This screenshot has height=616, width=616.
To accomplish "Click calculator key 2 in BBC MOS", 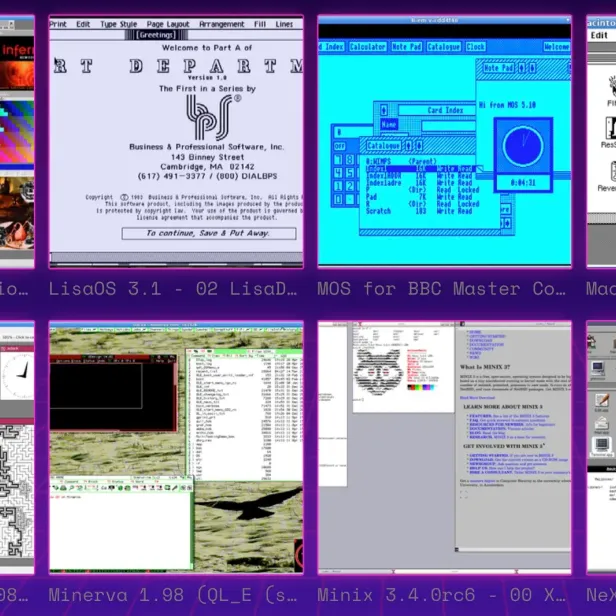I will coord(350,186).
